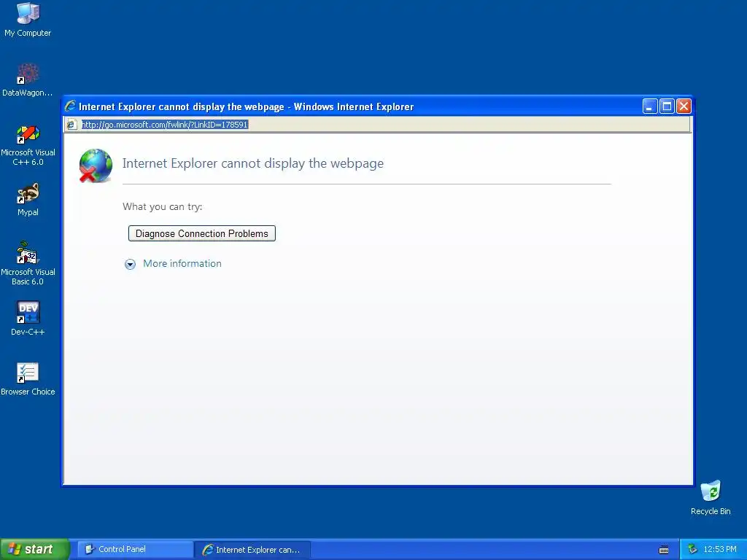Select the Browser Choice shortcut
This screenshot has height=560, width=747.
(x=28, y=379)
